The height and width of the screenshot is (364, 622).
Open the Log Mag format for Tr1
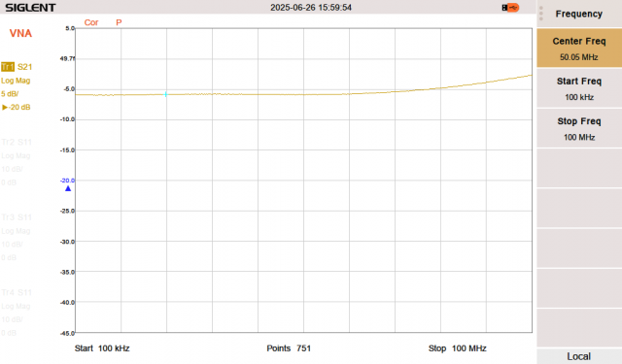point(16,81)
